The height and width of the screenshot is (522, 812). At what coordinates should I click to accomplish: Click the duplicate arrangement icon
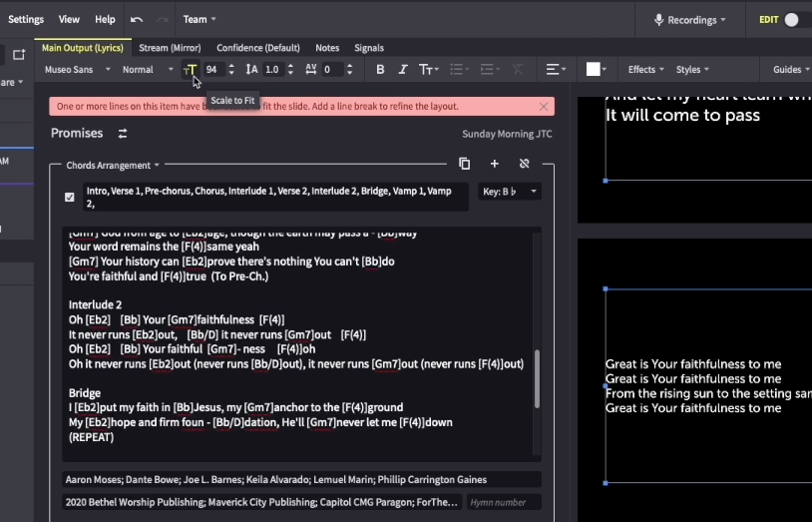pyautogui.click(x=465, y=164)
